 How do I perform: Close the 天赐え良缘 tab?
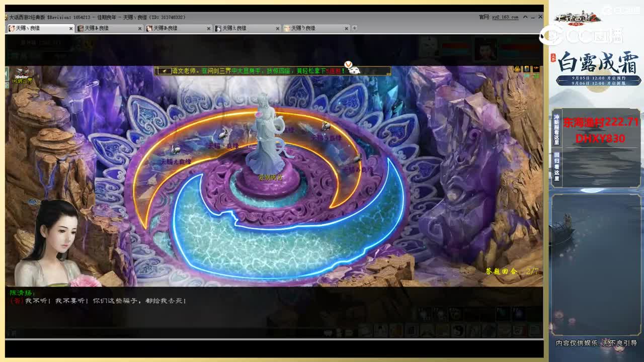[277, 29]
